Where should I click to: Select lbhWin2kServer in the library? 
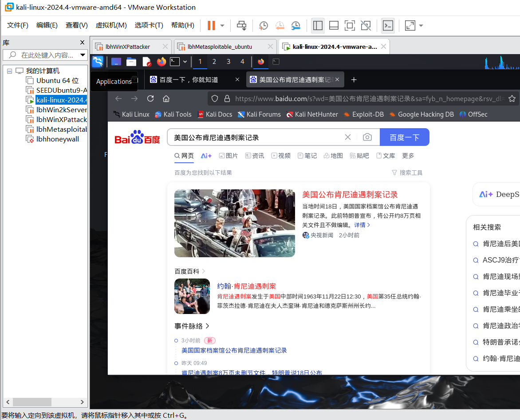57,110
